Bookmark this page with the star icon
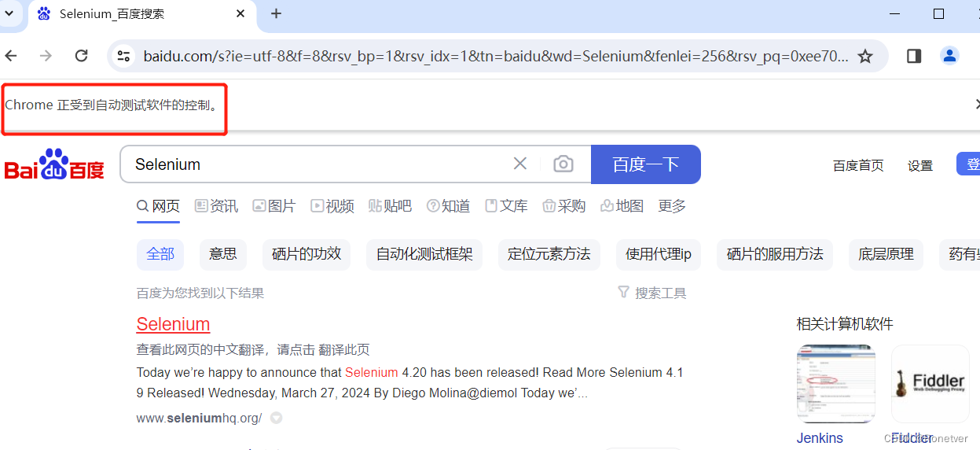 point(865,56)
